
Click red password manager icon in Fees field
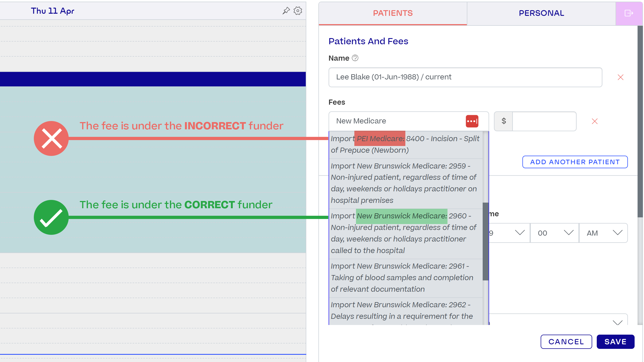(472, 121)
